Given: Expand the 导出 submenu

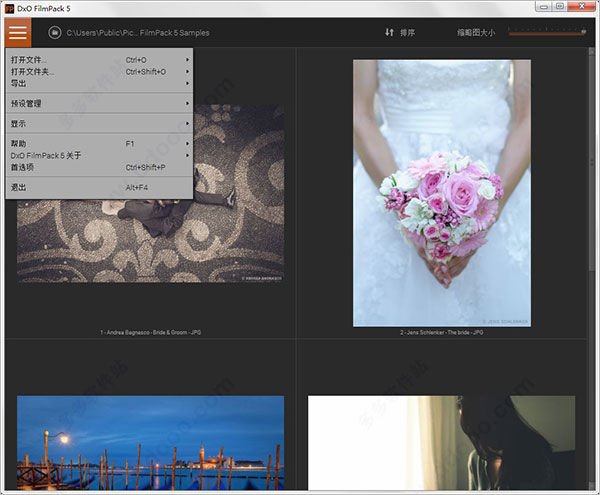Looking at the screenshot, I should [x=20, y=83].
